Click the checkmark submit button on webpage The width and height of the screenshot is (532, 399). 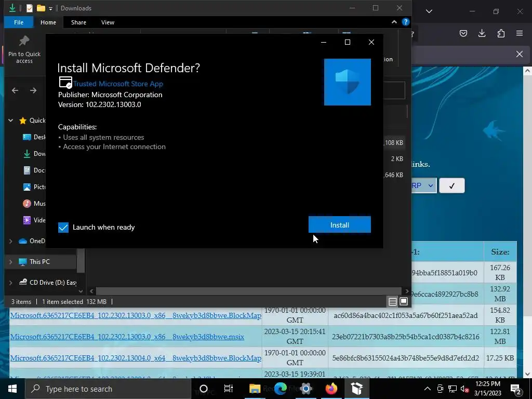451,185
